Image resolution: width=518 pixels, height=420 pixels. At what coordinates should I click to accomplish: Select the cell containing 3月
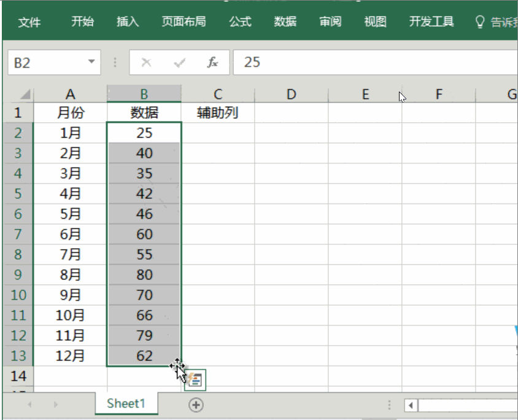pos(70,174)
